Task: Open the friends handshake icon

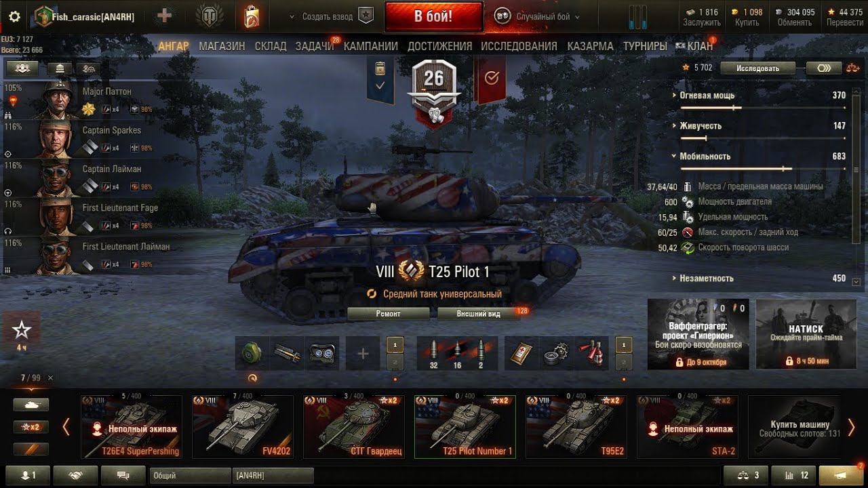Action: pyautogui.click(x=75, y=476)
